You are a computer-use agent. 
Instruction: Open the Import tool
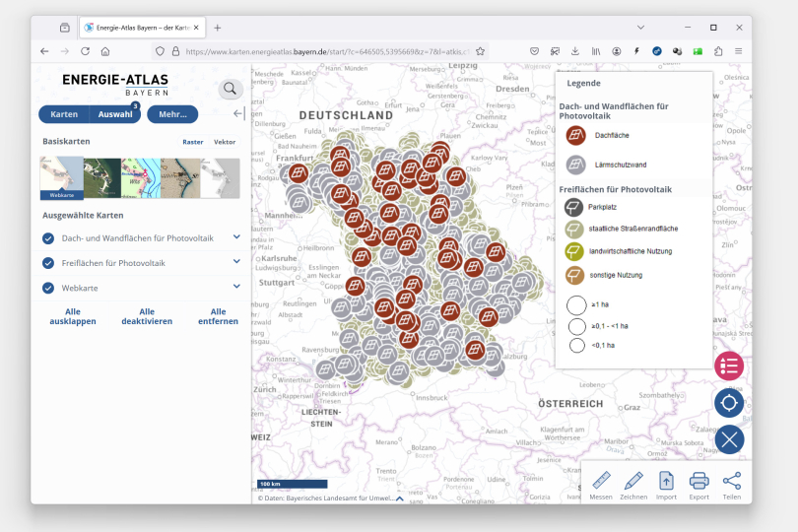click(x=666, y=483)
